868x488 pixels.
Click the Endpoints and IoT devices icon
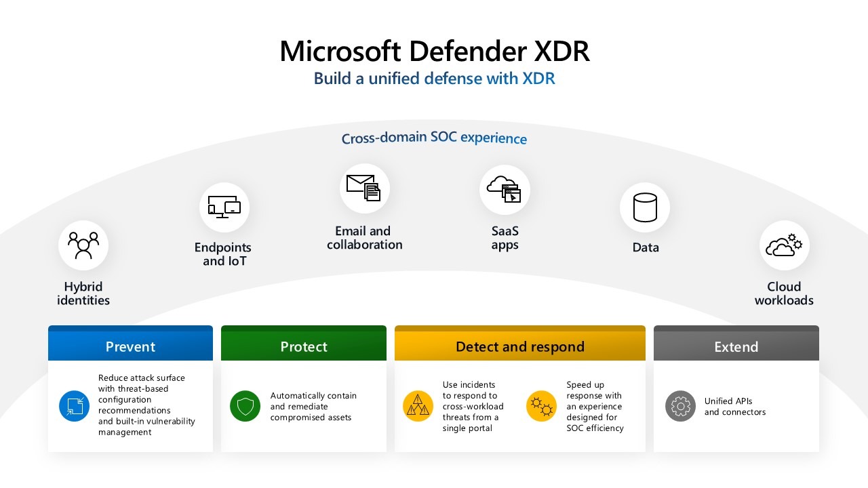pos(224,207)
